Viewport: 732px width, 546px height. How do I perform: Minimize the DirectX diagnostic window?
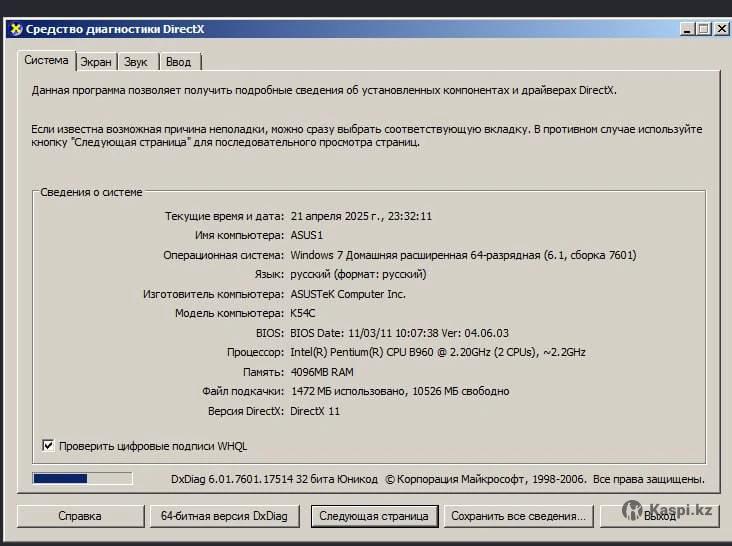click(x=686, y=29)
